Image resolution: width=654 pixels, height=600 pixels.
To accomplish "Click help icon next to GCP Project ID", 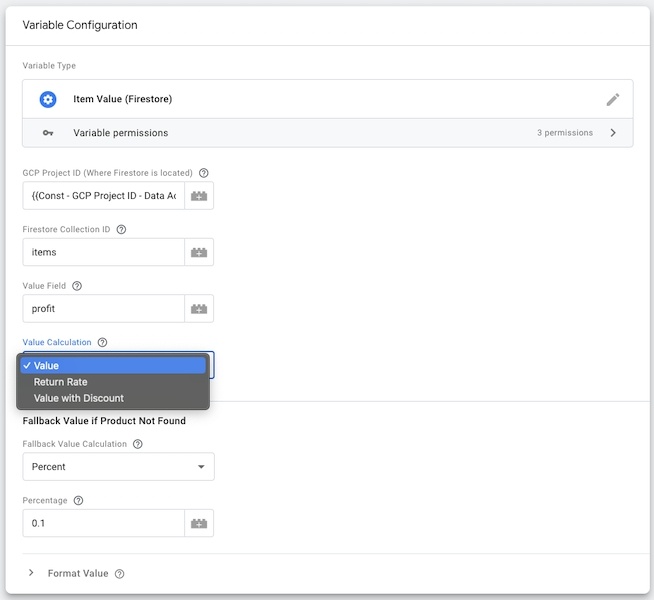I will click(x=204, y=173).
